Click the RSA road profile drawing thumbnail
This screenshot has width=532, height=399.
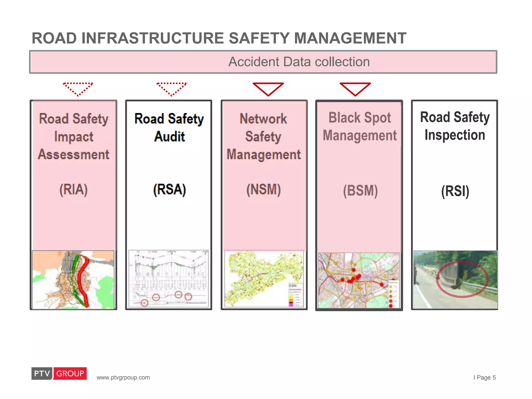tap(169, 278)
